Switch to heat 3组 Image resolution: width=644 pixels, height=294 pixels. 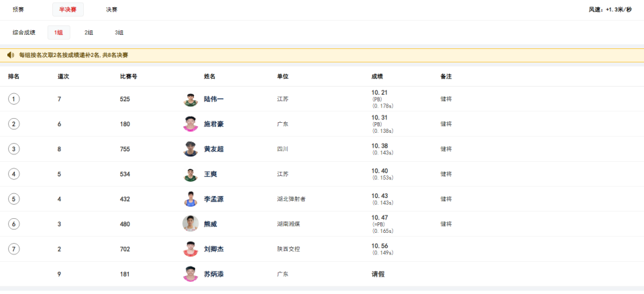(119, 32)
